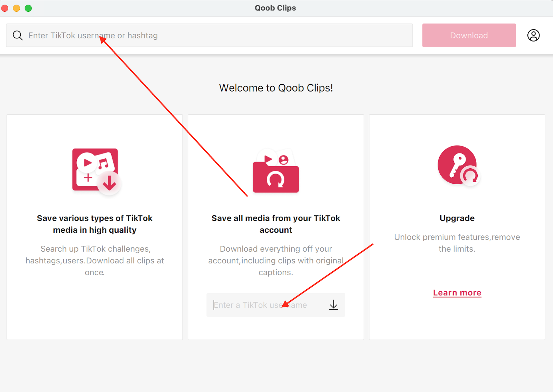Screen dimensions: 553x392
Task: Maximize the Qoob Clips window
Action: pos(28,8)
